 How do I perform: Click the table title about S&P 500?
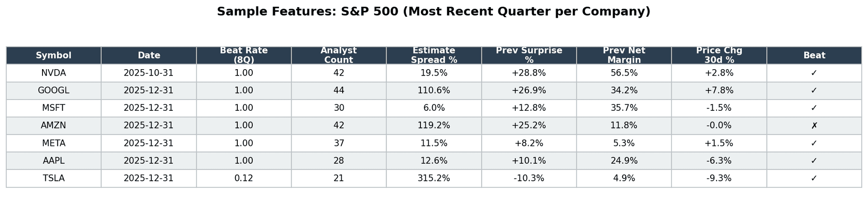pyautogui.click(x=434, y=12)
